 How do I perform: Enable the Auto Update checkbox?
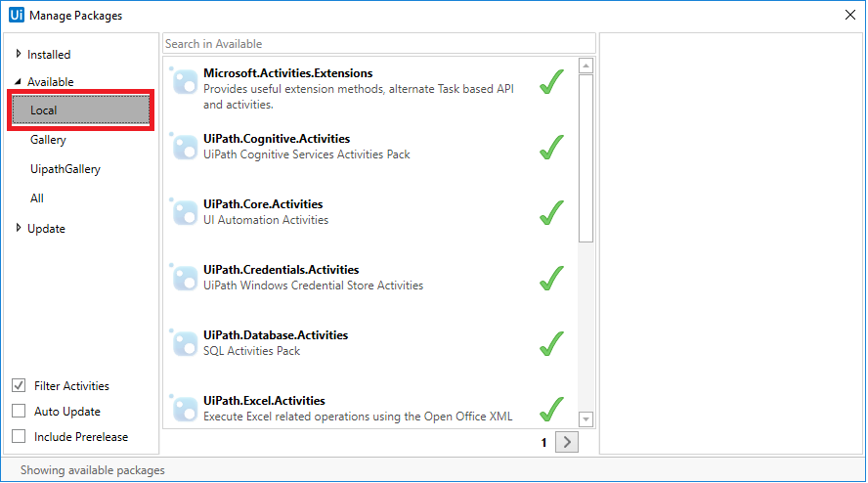(x=19, y=412)
